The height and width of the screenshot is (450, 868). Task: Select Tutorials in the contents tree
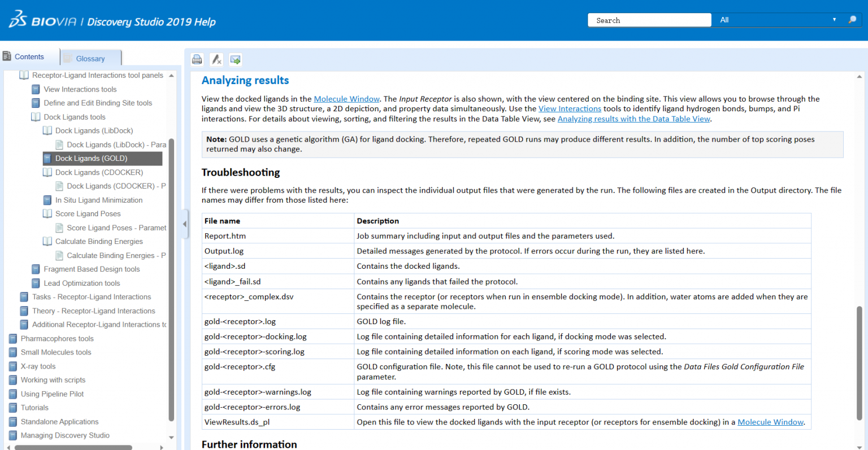(34, 408)
